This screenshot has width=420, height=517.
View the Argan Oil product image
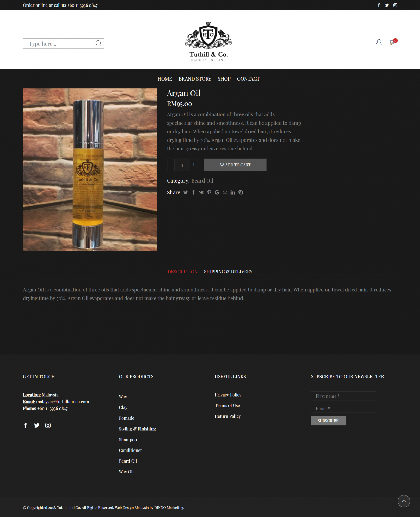90,170
